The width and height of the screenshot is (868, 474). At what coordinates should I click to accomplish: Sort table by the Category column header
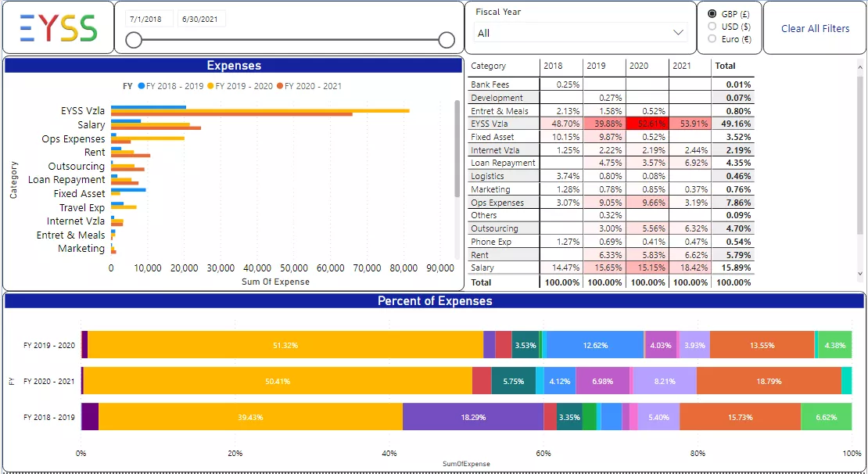[489, 66]
